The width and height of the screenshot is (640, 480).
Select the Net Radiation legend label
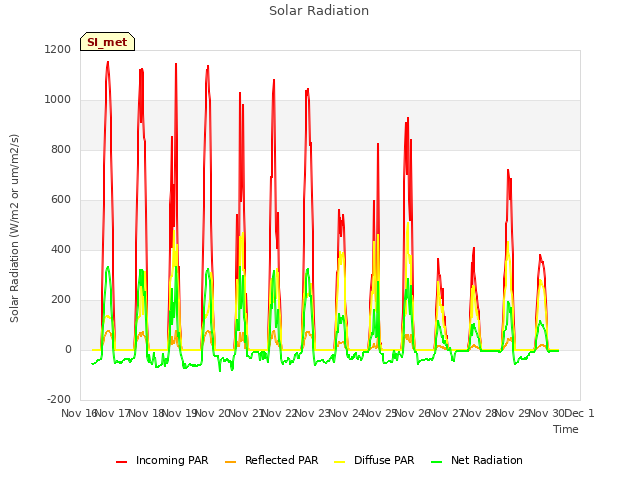(487, 460)
